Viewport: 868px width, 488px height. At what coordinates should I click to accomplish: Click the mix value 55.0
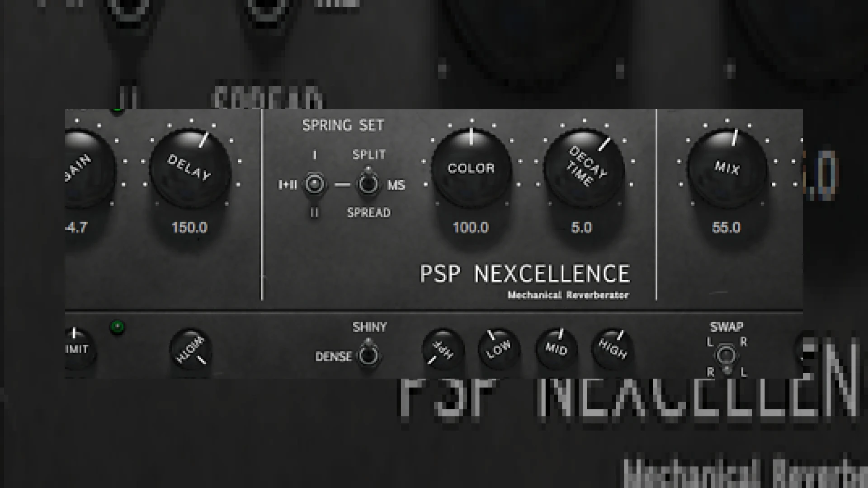pos(726,227)
